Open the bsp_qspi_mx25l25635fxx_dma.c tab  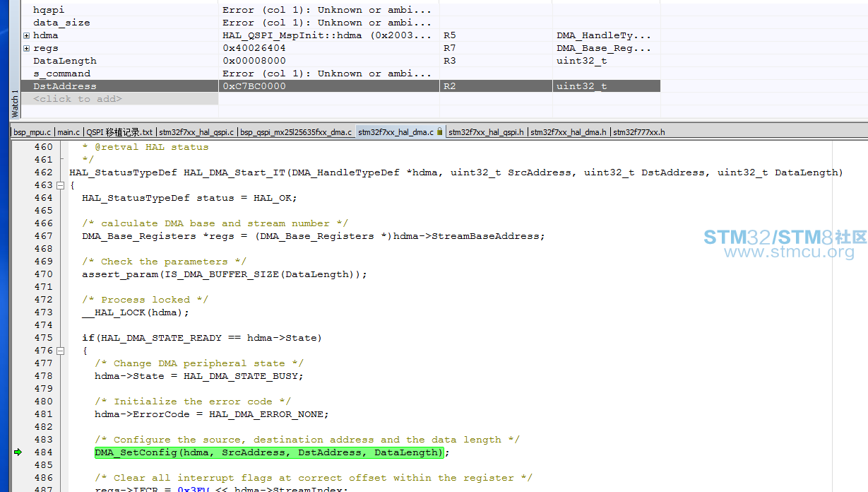click(296, 131)
